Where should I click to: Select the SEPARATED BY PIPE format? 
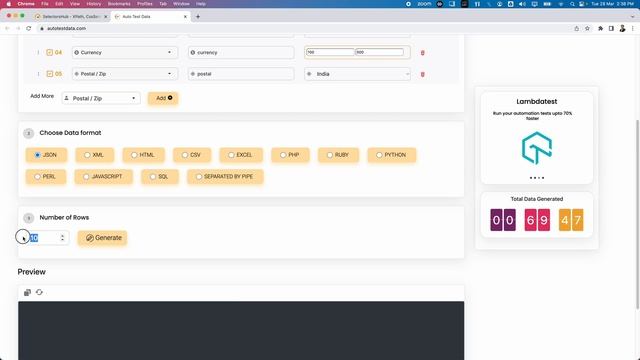[x=225, y=176]
